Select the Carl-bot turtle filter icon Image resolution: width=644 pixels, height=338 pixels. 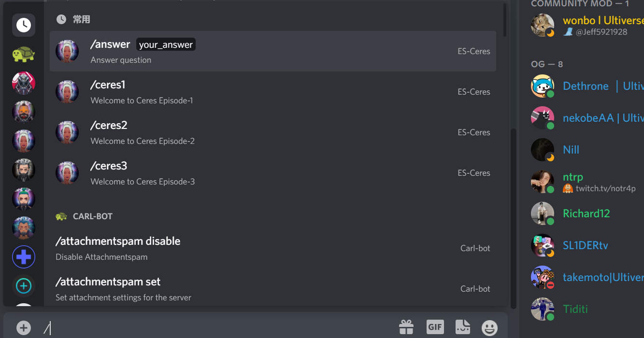click(23, 54)
